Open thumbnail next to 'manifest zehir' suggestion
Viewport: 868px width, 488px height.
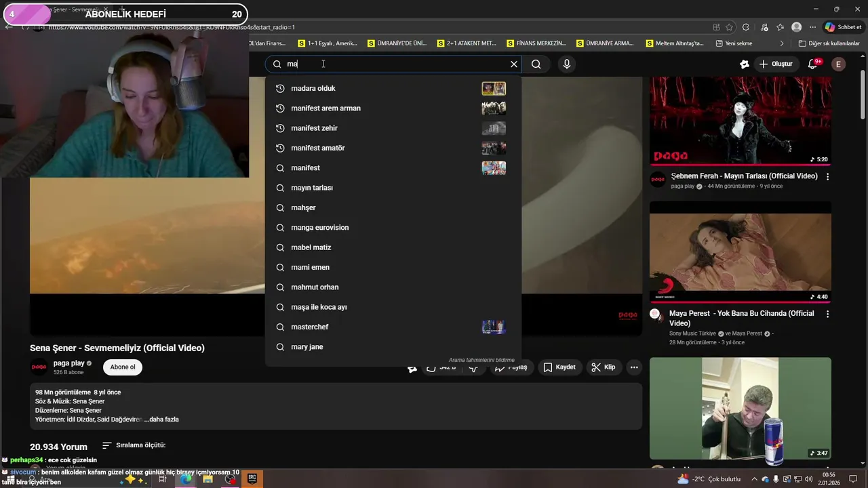click(x=494, y=128)
